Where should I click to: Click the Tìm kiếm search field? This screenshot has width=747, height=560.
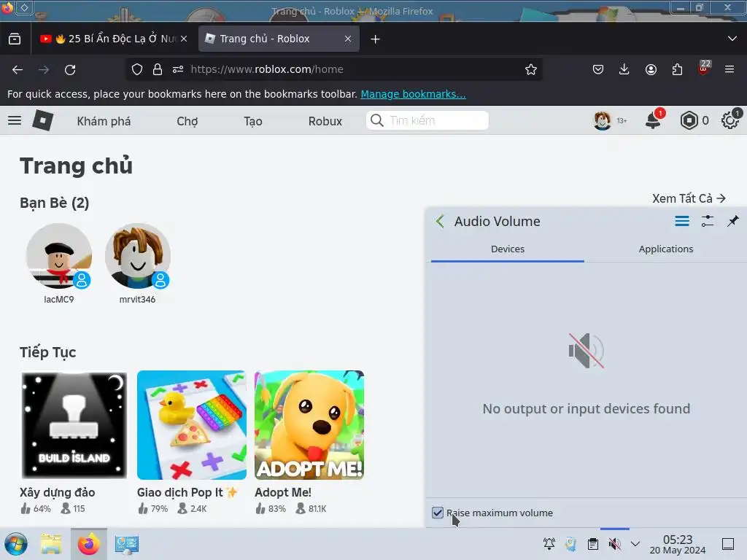pyautogui.click(x=427, y=120)
